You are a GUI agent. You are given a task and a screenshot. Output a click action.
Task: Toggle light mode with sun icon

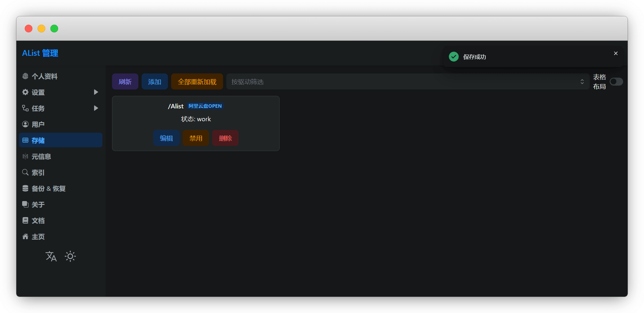(x=70, y=256)
